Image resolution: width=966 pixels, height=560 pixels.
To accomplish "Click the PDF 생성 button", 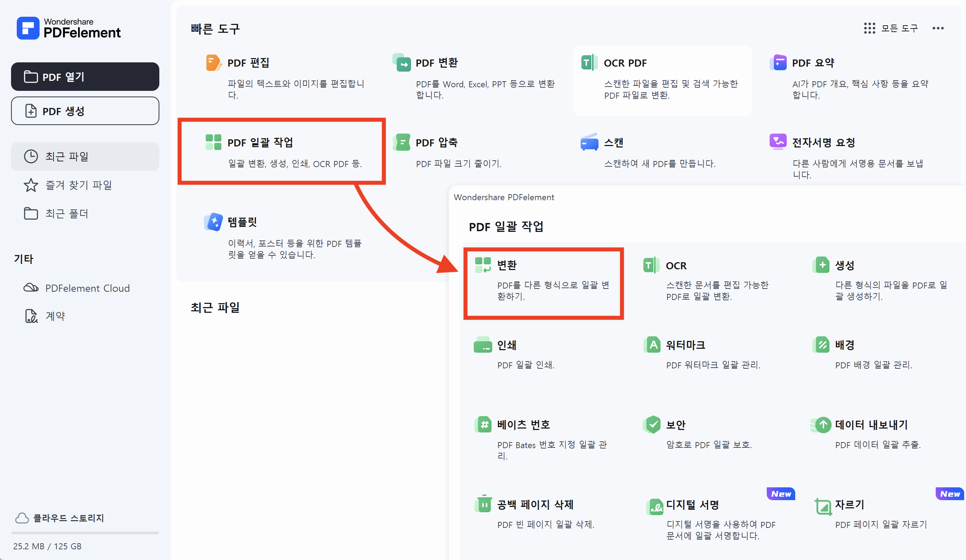I will tap(85, 111).
